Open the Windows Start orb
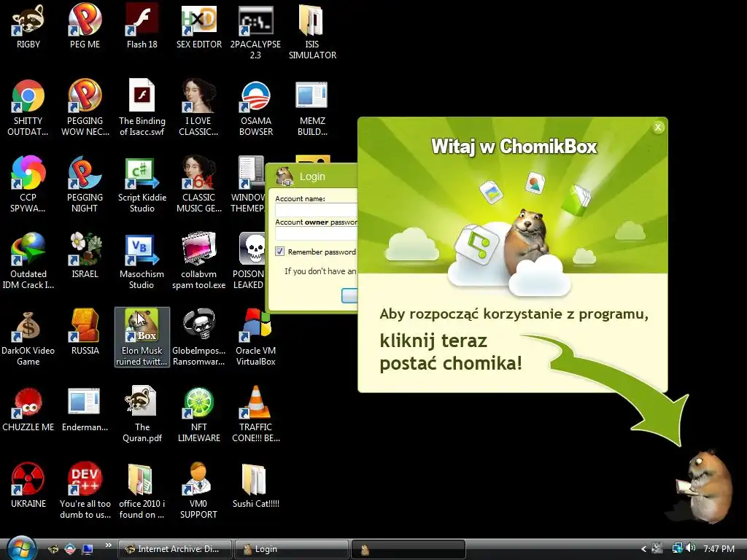747x560 pixels. (22, 548)
